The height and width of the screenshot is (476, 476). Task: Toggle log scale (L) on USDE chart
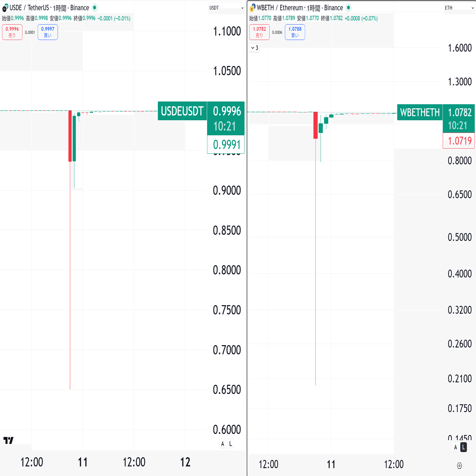[x=231, y=444]
